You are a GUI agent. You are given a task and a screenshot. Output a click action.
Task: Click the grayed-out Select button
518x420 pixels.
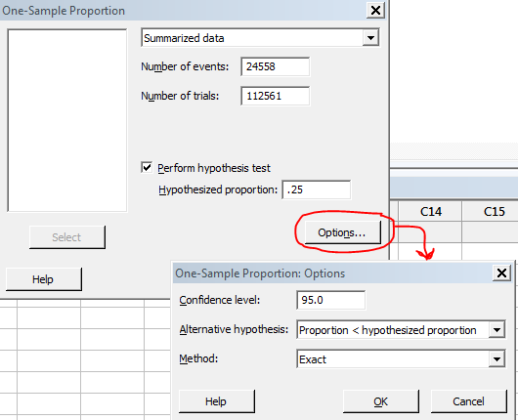coord(67,237)
